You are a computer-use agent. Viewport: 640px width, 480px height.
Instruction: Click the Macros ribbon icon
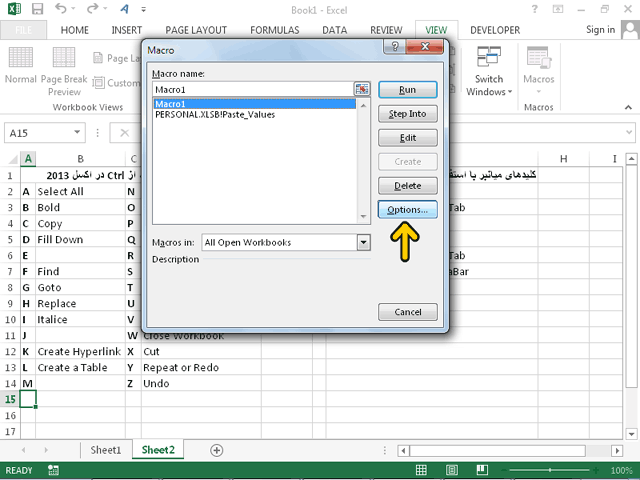pyautogui.click(x=538, y=63)
